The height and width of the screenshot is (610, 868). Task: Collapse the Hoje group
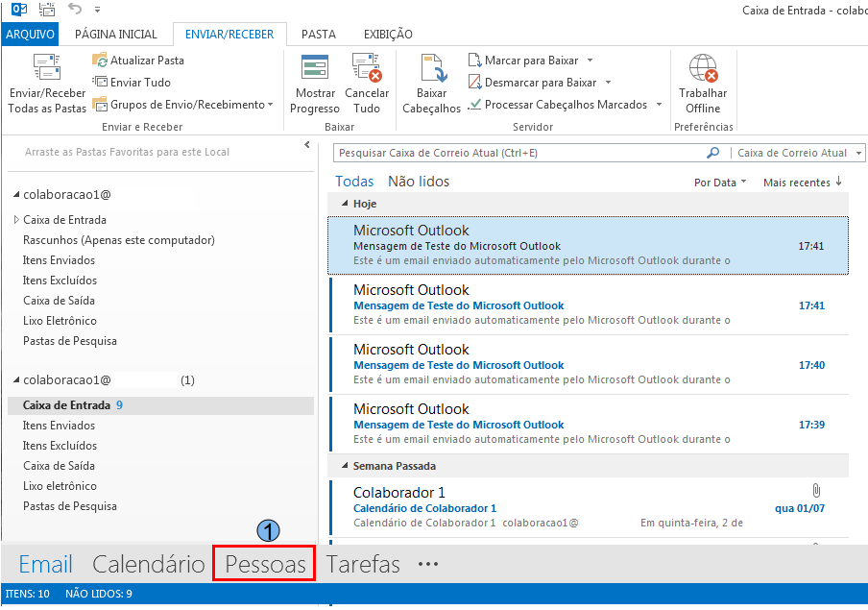click(345, 204)
